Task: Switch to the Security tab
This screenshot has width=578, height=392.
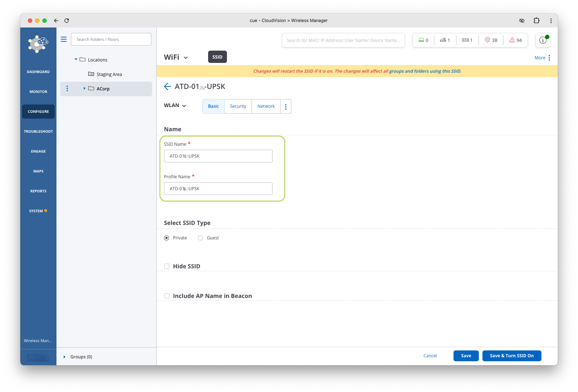Action: coord(238,106)
